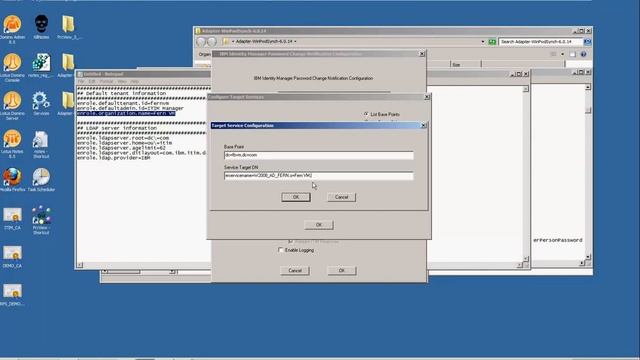This screenshot has width=640, height=360.
Task: Click the enrole.ldapserver.agelimit=62 line
Action: coord(121,148)
